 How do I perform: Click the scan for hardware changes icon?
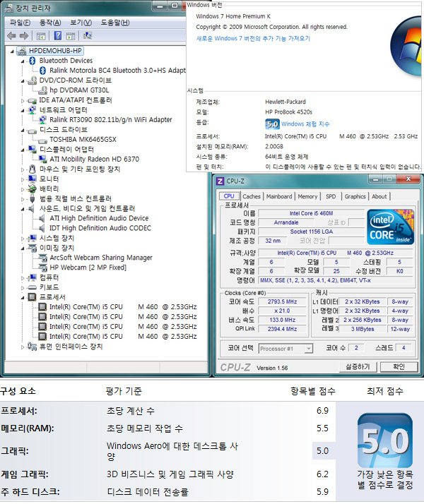(88, 36)
